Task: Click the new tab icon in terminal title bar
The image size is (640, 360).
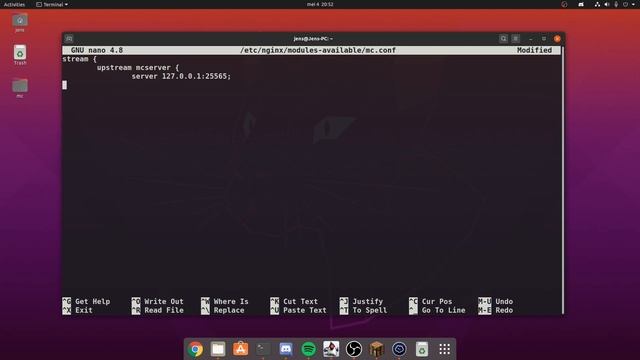Action: click(69, 38)
